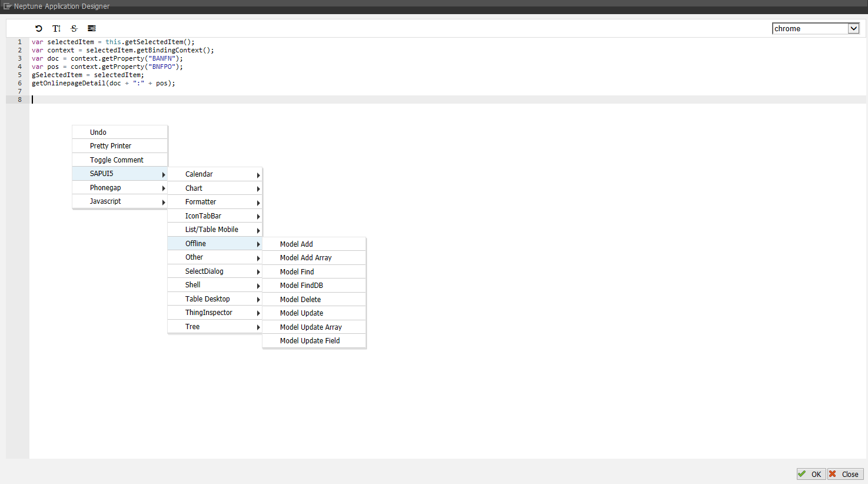The image size is (868, 484).
Task: Choose Toggle Comment in the menu
Action: pyautogui.click(x=119, y=160)
